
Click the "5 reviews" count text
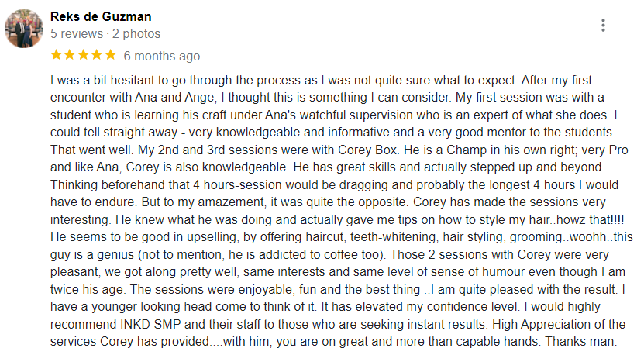[77, 33]
